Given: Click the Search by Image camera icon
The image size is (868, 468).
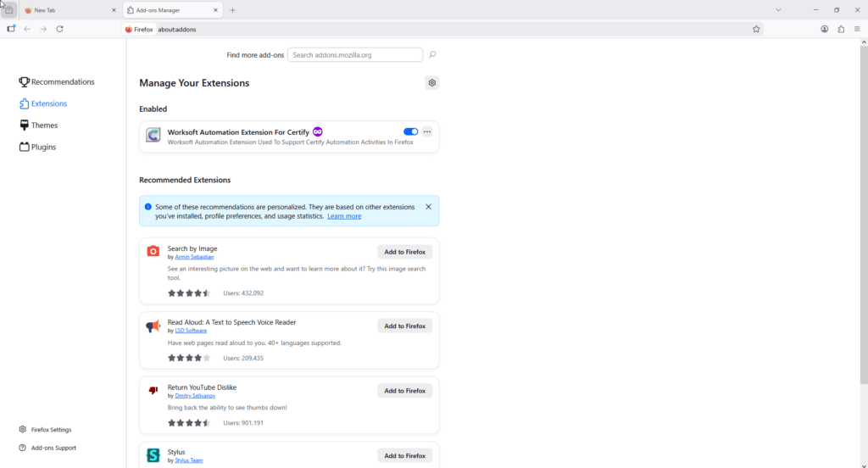Looking at the screenshot, I should pyautogui.click(x=153, y=252).
